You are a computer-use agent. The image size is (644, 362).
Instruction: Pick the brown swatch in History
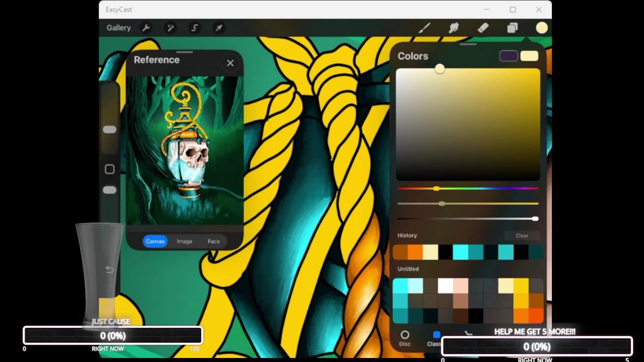[x=400, y=252]
